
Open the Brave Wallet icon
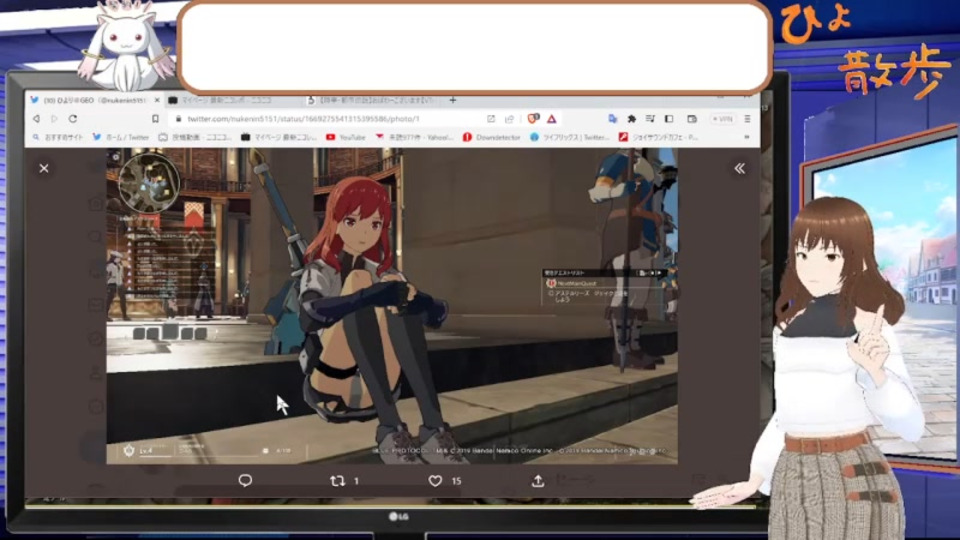(x=692, y=119)
